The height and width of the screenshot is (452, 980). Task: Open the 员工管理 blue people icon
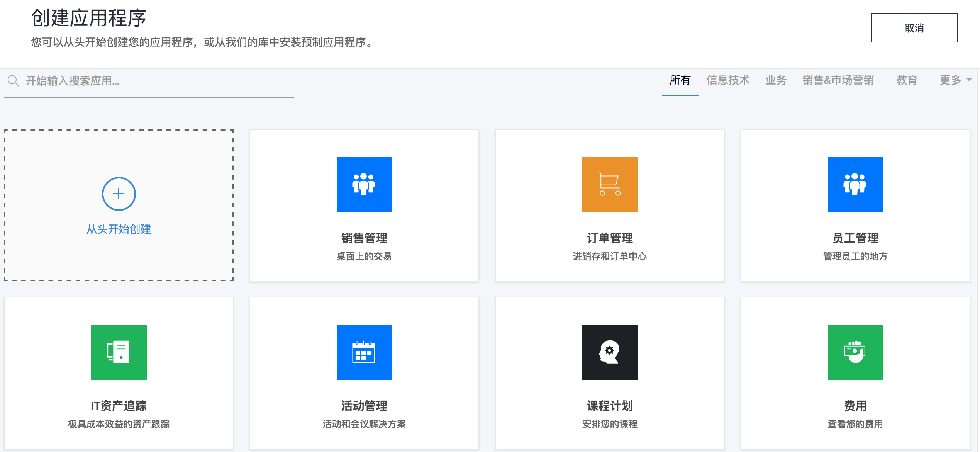coord(855,184)
